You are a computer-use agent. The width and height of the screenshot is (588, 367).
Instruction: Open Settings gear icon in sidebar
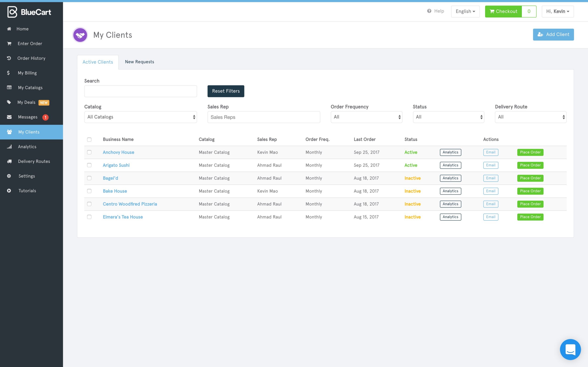tap(9, 176)
